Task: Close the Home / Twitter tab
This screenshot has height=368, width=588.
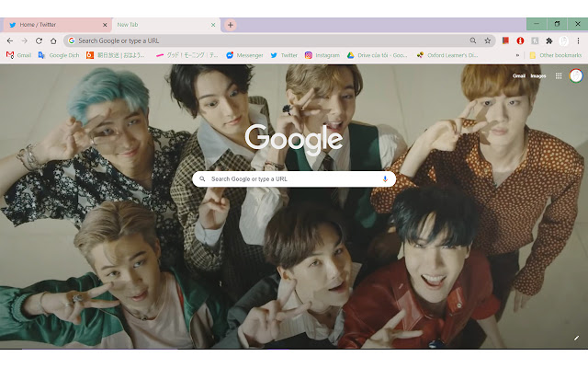Action: (105, 25)
